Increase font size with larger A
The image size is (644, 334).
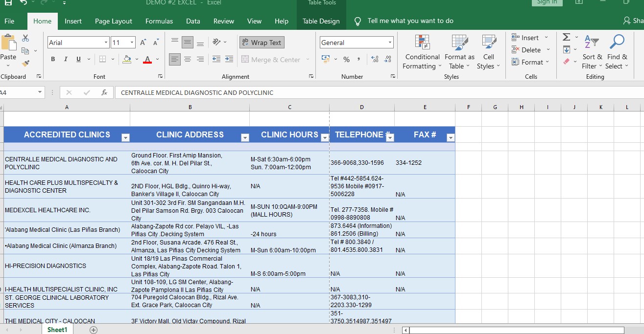click(x=143, y=43)
